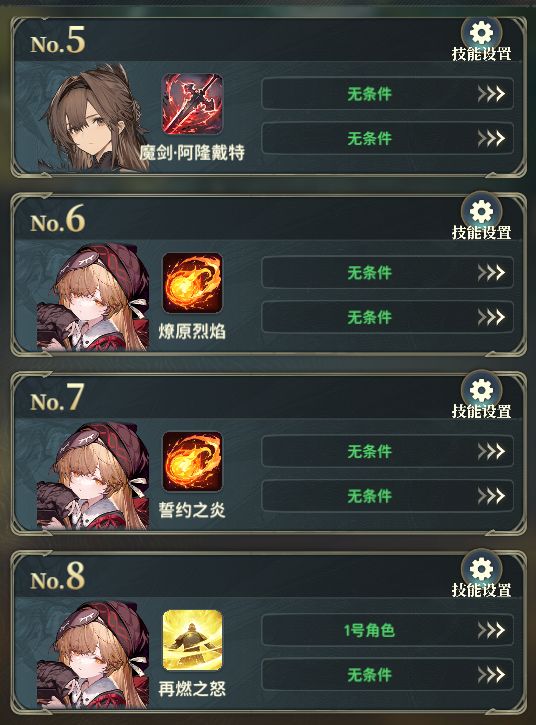The image size is (536, 725).
Task: Expand first 无条件 condition in No.7
Action: 388,451
